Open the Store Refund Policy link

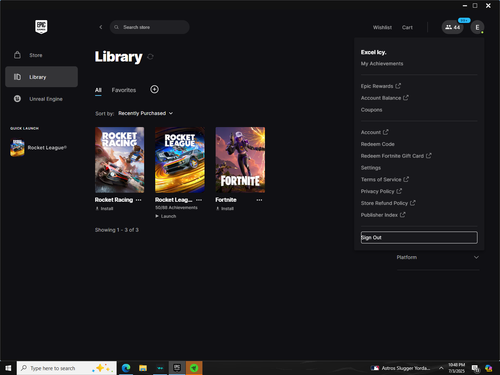point(388,203)
